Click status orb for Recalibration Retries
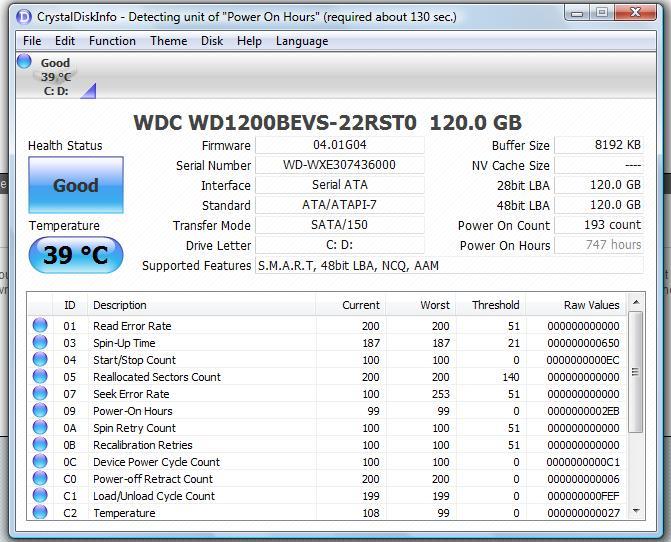 (x=40, y=444)
